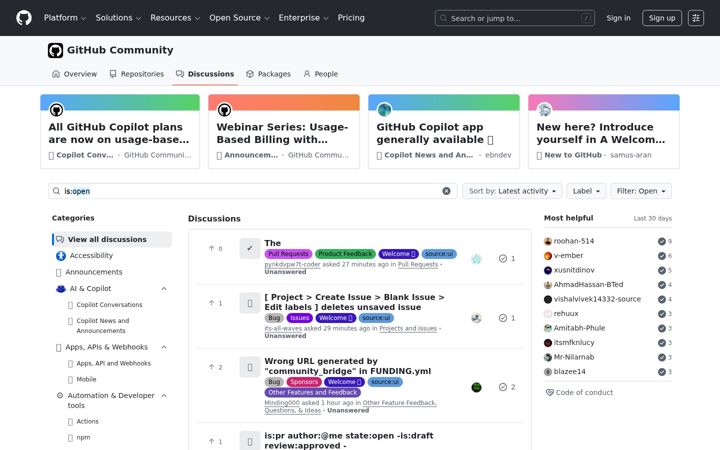Click the GitHub logo in header
Image resolution: width=720 pixels, height=450 pixels.
coord(24,18)
